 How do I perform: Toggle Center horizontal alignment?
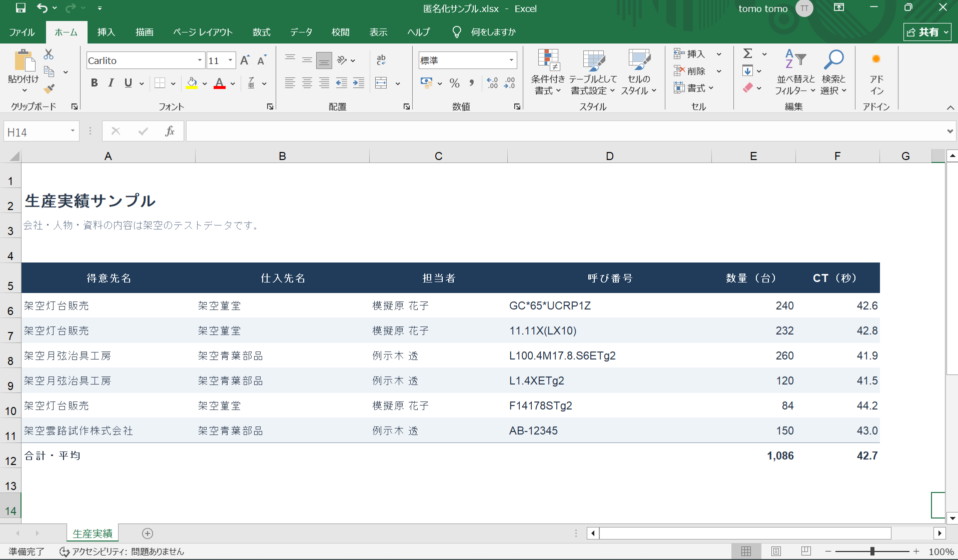pyautogui.click(x=307, y=83)
